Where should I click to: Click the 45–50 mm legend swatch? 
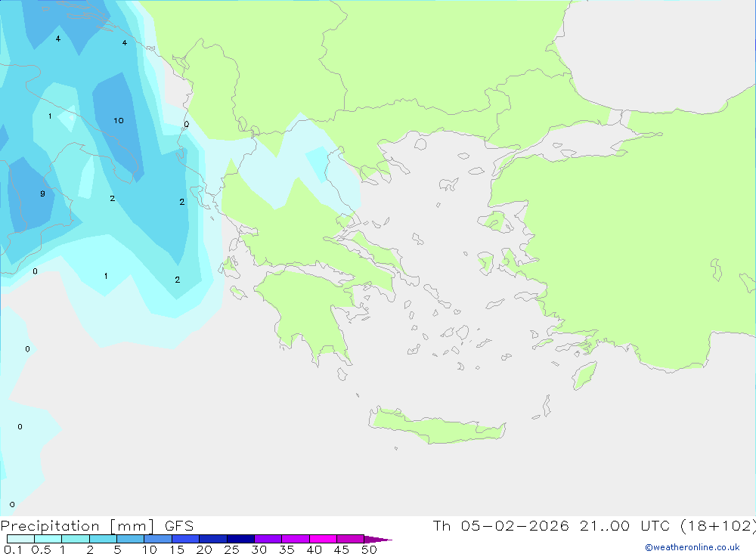pyautogui.click(x=350, y=539)
